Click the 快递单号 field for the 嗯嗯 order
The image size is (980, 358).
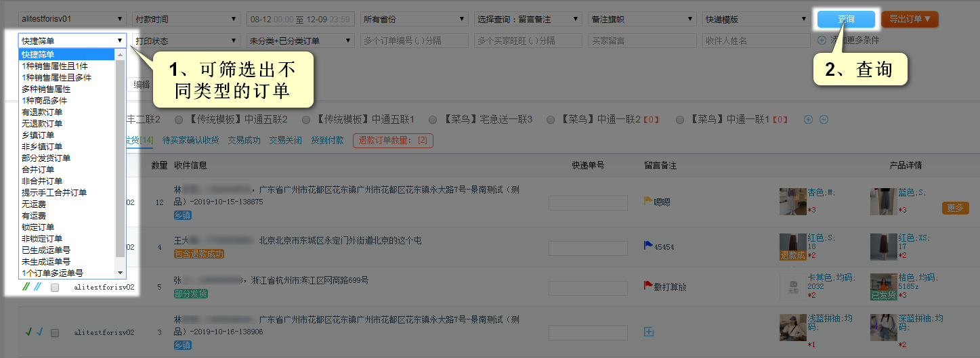click(x=588, y=203)
